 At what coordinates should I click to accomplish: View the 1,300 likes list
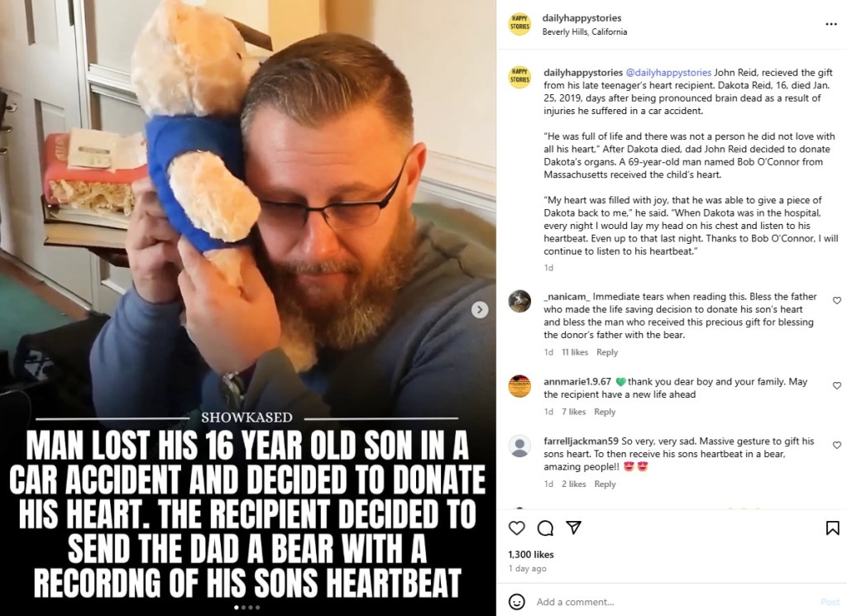[531, 555]
